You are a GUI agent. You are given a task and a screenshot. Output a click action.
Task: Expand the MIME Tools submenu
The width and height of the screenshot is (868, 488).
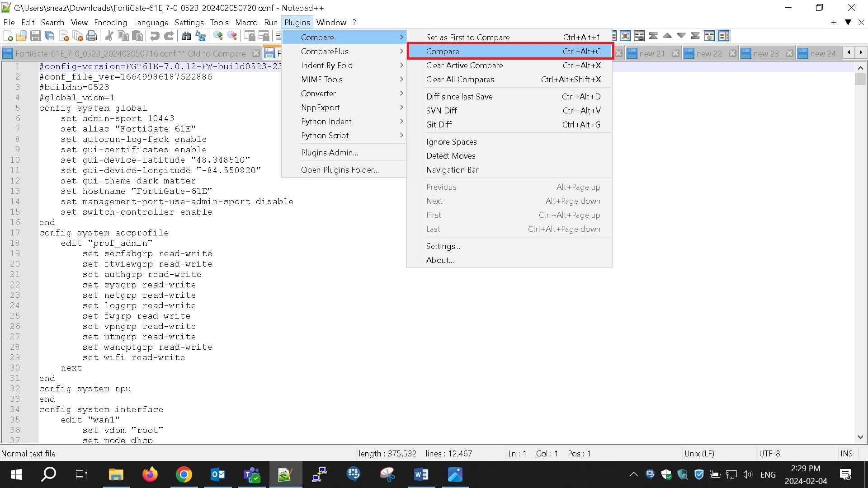(344, 80)
